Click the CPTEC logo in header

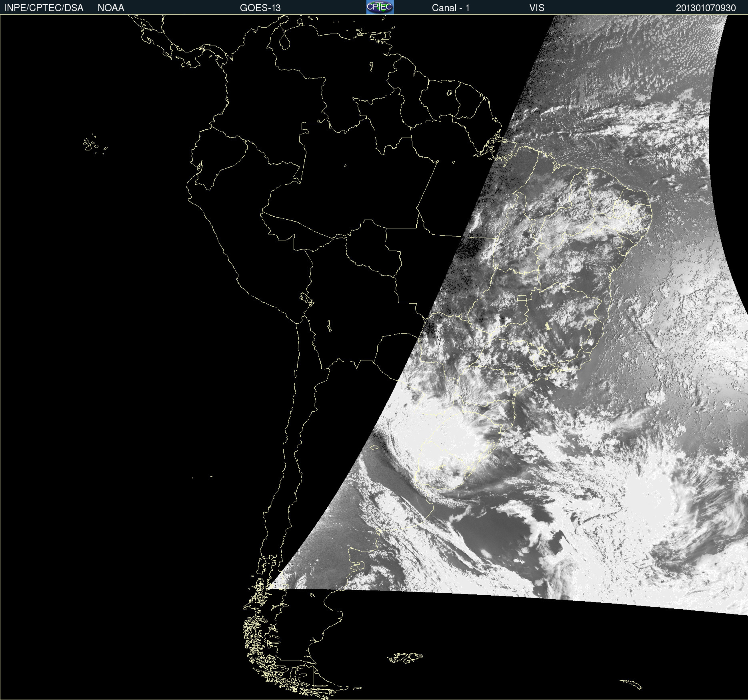[x=380, y=7]
